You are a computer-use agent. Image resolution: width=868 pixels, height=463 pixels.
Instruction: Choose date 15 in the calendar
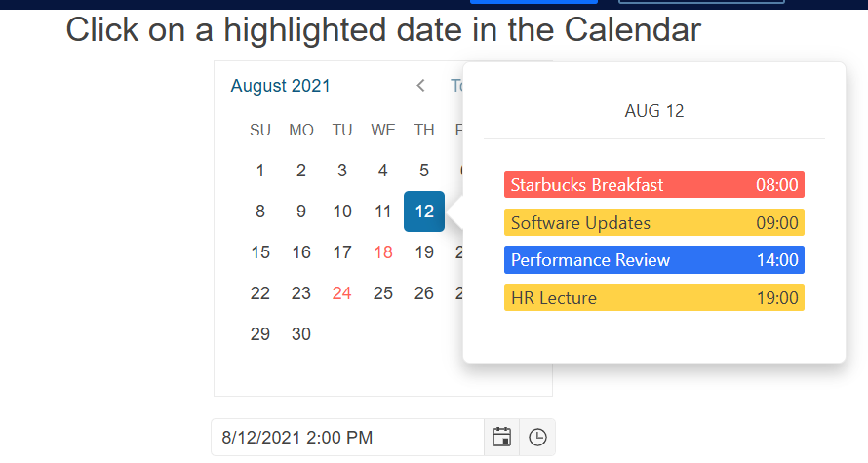pos(260,252)
